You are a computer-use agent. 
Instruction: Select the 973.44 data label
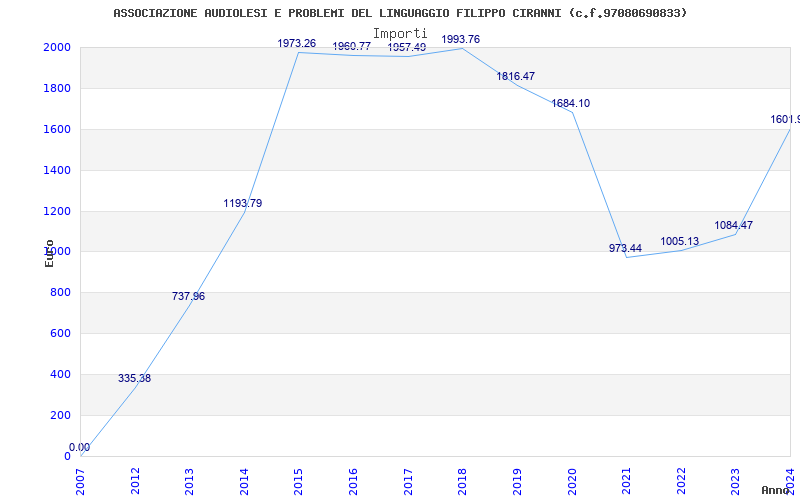pos(625,248)
